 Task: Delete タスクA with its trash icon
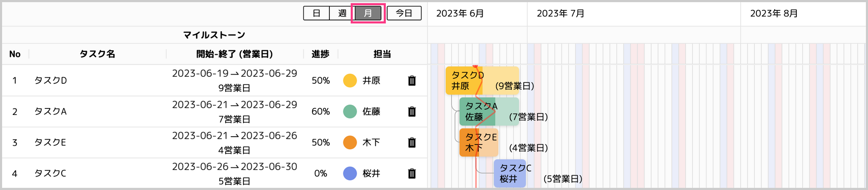pyautogui.click(x=412, y=111)
